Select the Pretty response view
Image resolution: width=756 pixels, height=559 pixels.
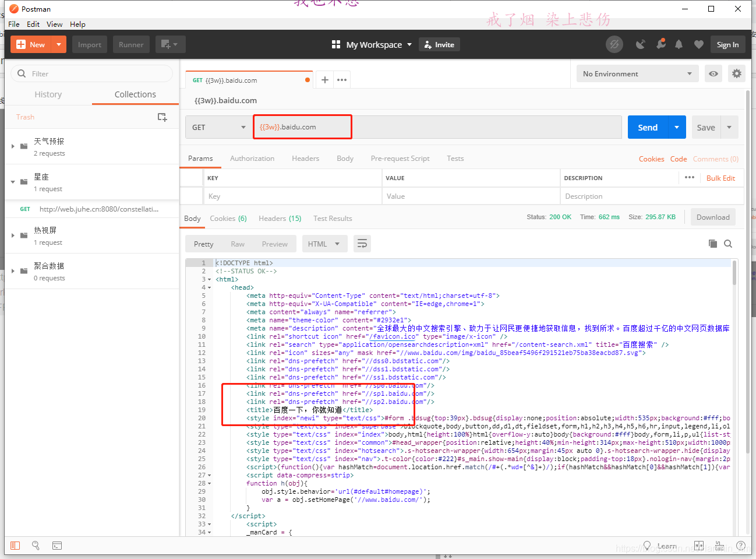coord(204,244)
